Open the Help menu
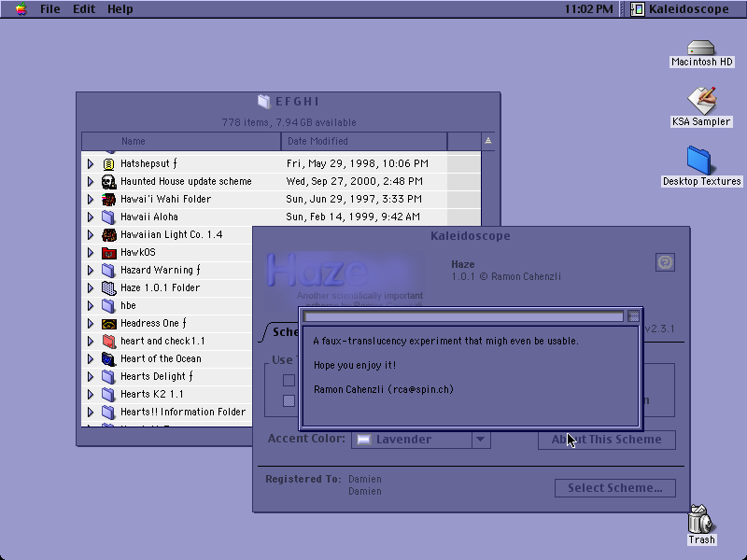This screenshot has height=560, width=747. (x=120, y=9)
